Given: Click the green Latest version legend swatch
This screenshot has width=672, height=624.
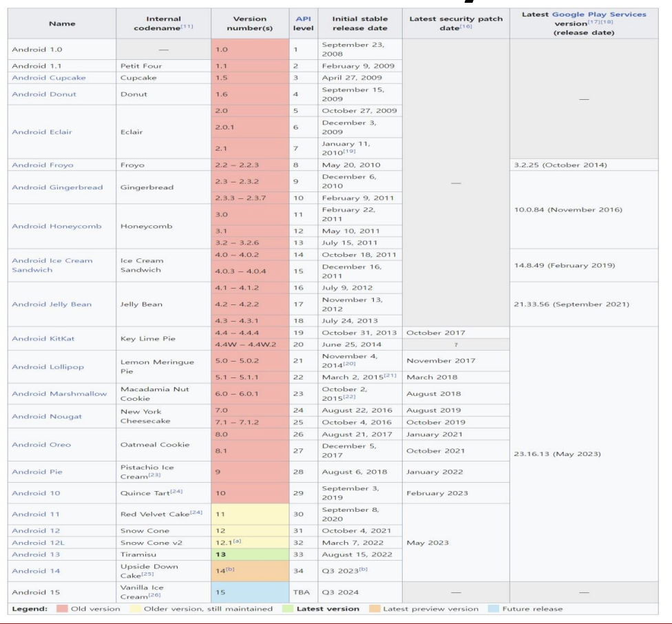Looking at the screenshot, I should tap(288, 609).
